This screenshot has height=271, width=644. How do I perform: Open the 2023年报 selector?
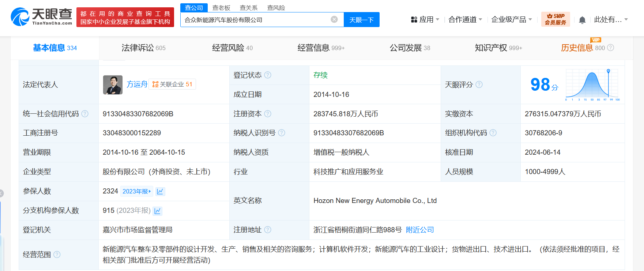(x=136, y=191)
